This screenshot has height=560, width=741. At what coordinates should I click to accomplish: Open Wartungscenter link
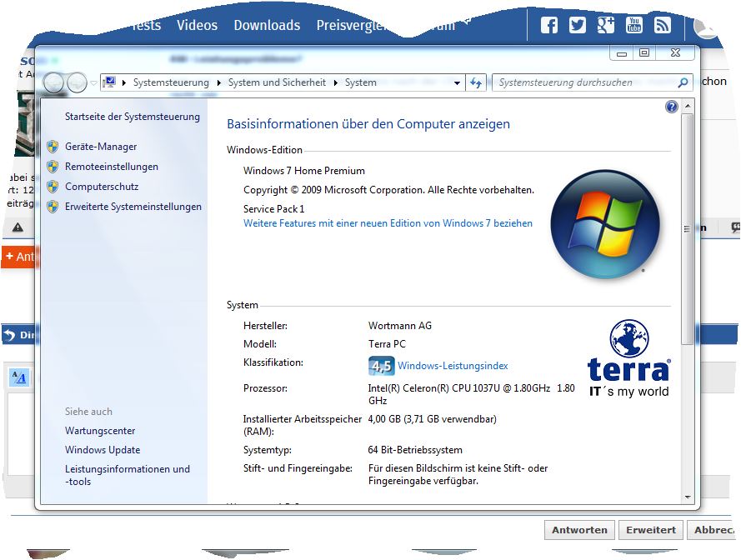coord(100,431)
